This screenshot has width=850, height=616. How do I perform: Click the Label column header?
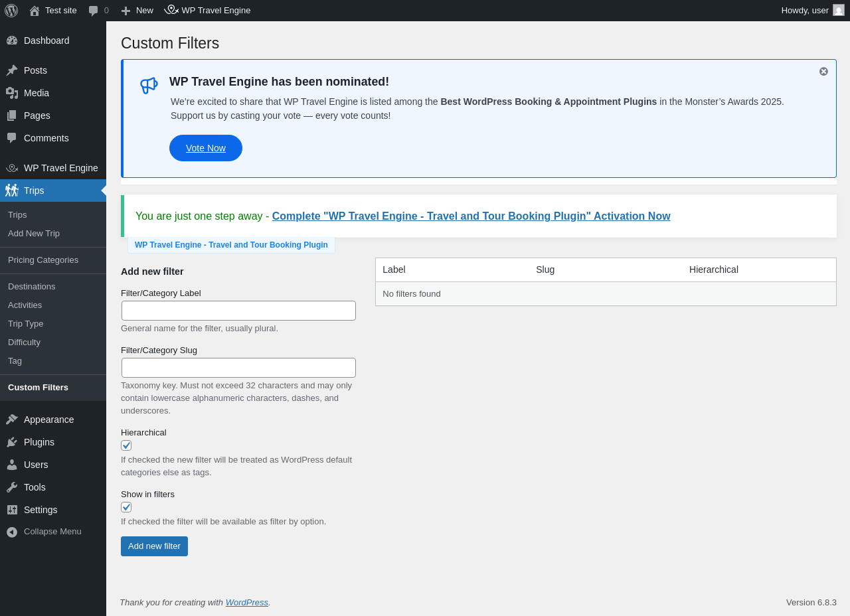point(394,269)
